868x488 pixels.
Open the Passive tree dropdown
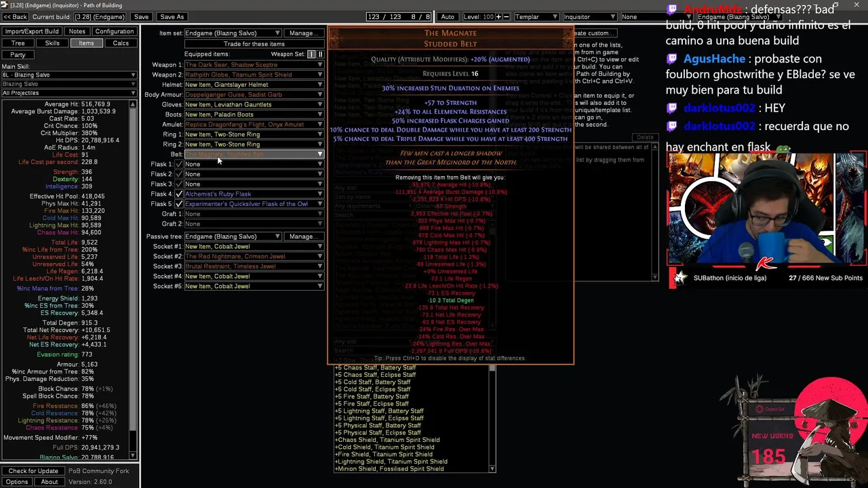coord(233,237)
